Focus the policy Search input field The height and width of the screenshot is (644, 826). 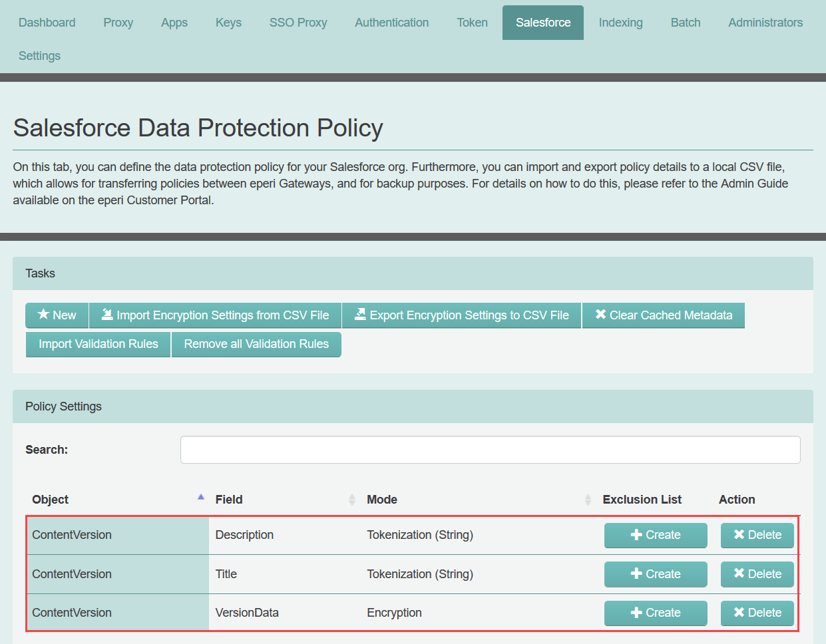point(491,450)
